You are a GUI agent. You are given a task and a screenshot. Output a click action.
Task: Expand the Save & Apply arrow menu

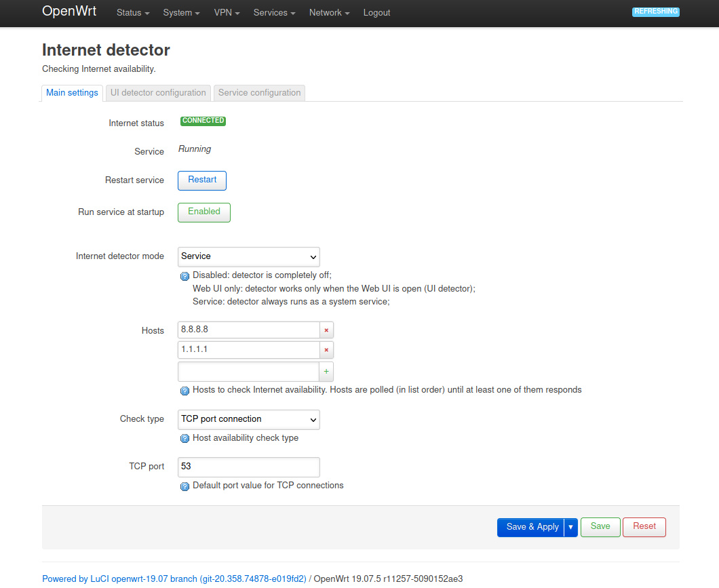[570, 528]
